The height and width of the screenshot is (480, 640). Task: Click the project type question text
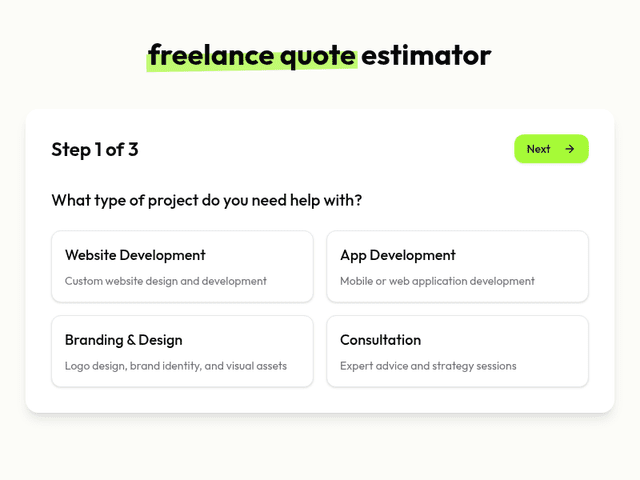[x=207, y=200]
